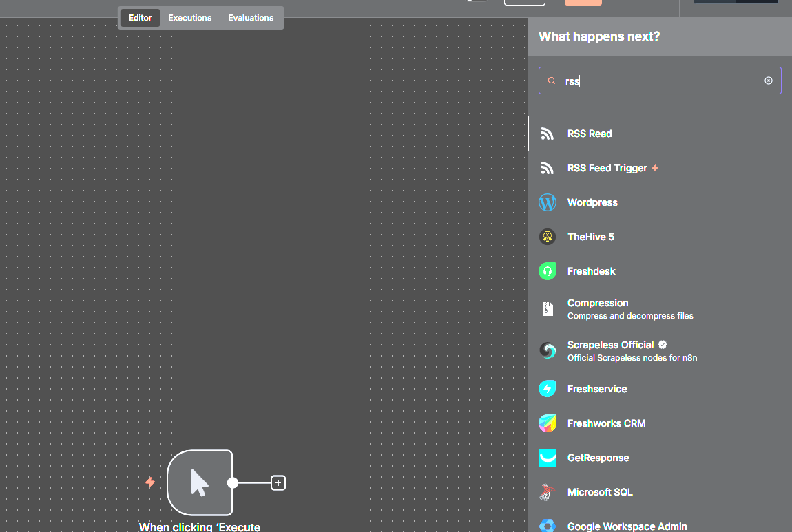Click the plus connector after trigger node

click(278, 483)
